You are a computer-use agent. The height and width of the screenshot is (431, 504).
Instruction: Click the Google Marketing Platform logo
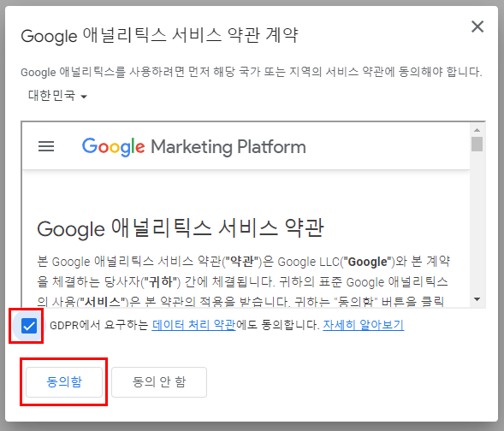pyautogui.click(x=194, y=147)
